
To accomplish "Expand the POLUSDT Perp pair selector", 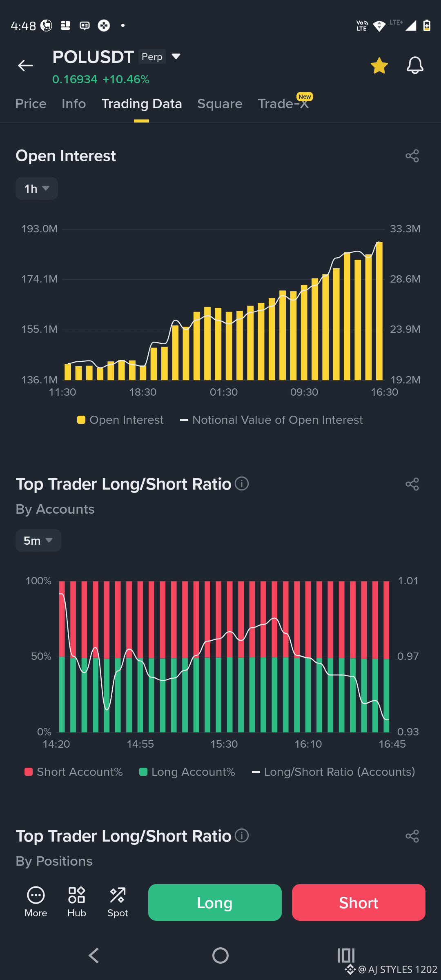I will 176,56.
